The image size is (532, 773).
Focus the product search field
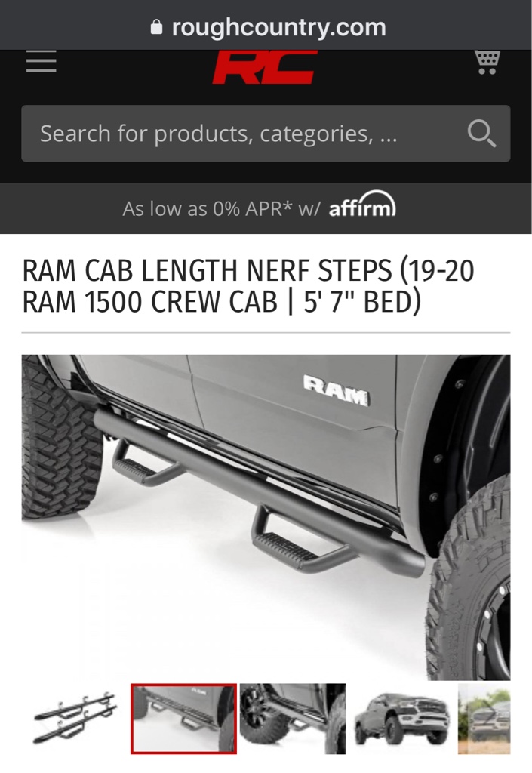[x=266, y=133]
